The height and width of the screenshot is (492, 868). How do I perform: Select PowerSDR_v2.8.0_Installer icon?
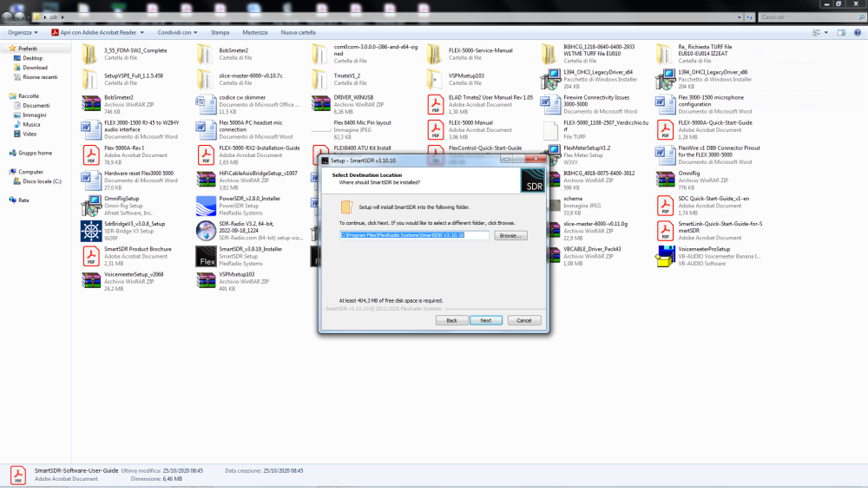tap(206, 206)
